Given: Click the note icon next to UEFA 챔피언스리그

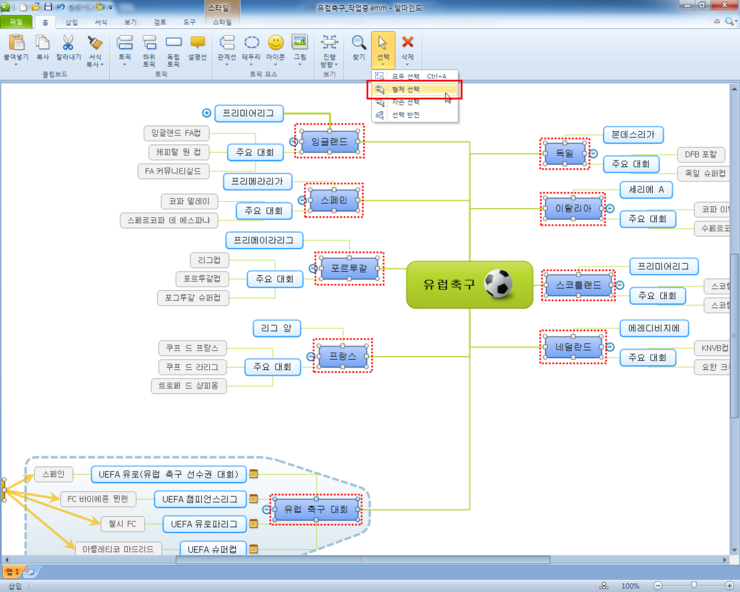Looking at the screenshot, I should coord(253,499).
